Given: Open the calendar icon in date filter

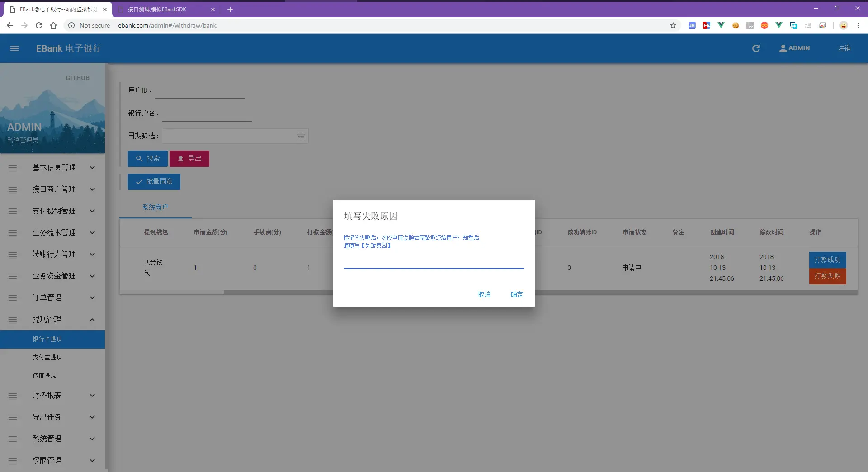Looking at the screenshot, I should (301, 137).
